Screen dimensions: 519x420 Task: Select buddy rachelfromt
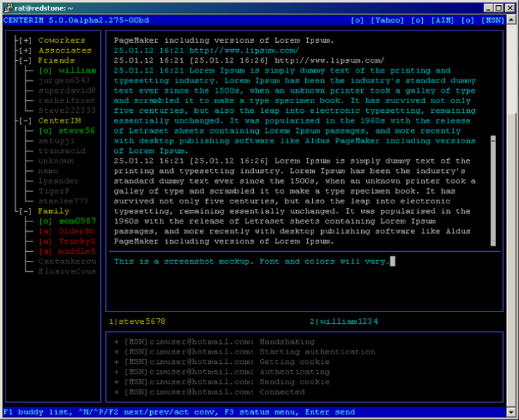click(67, 100)
